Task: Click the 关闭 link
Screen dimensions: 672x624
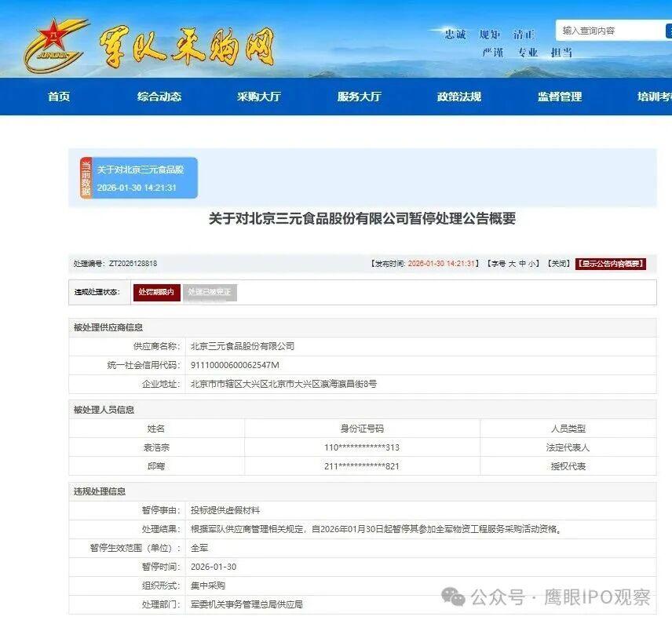Action: click(558, 264)
